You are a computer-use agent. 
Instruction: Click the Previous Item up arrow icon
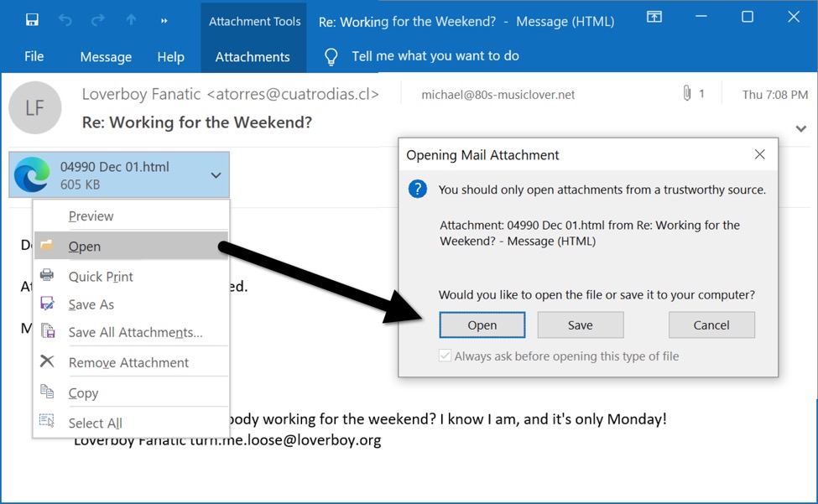click(x=131, y=20)
